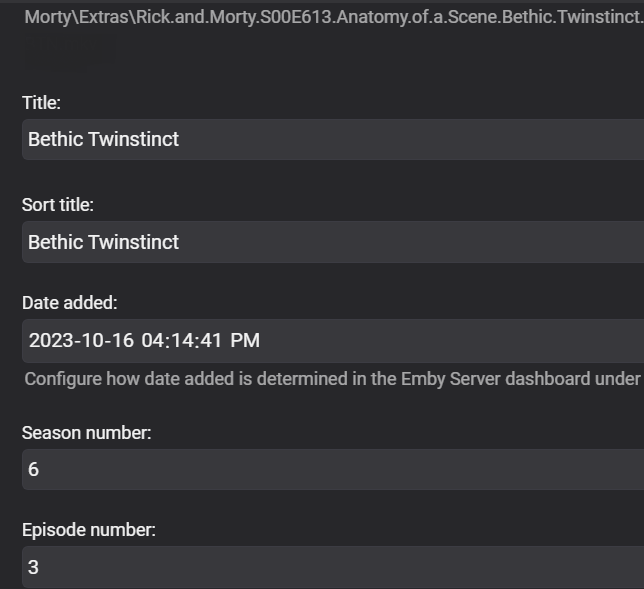
Task: Click the 'Sort title:' label
Action: click(58, 205)
